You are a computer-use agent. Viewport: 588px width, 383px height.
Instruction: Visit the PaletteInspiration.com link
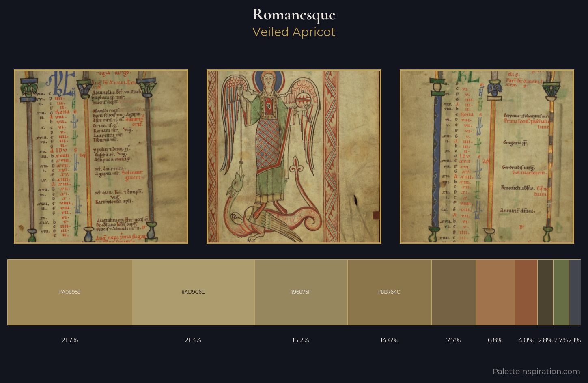click(536, 371)
